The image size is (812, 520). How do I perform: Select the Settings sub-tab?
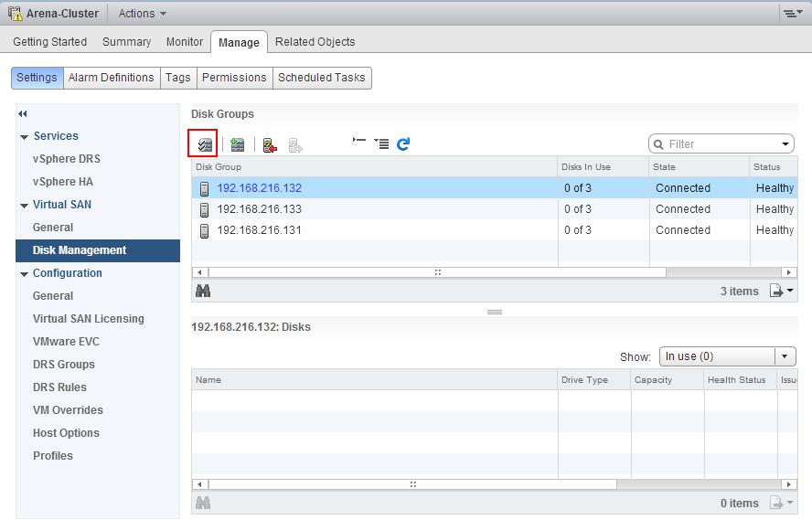click(37, 78)
